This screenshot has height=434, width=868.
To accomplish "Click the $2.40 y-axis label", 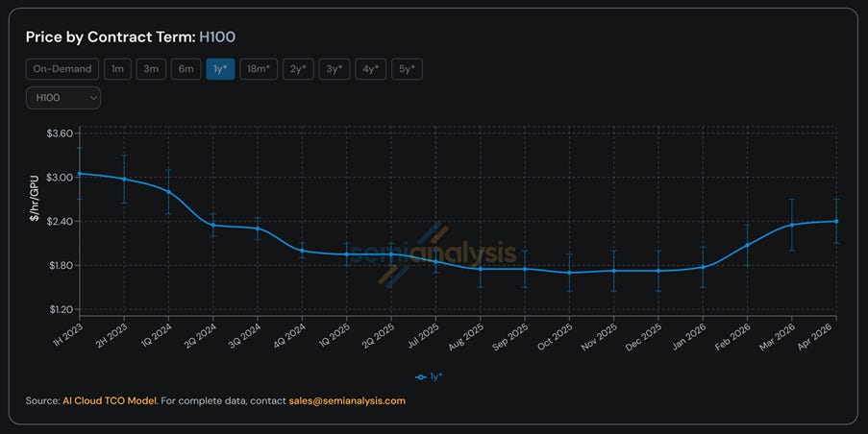I will (61, 221).
